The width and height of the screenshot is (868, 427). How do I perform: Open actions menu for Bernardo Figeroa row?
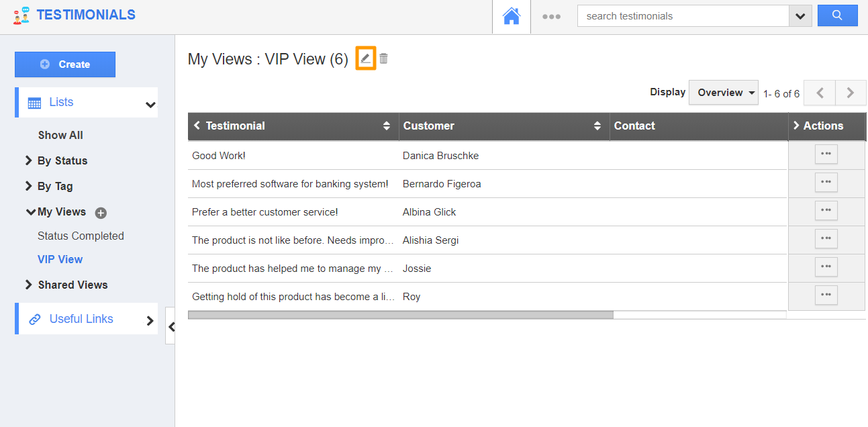point(826,182)
